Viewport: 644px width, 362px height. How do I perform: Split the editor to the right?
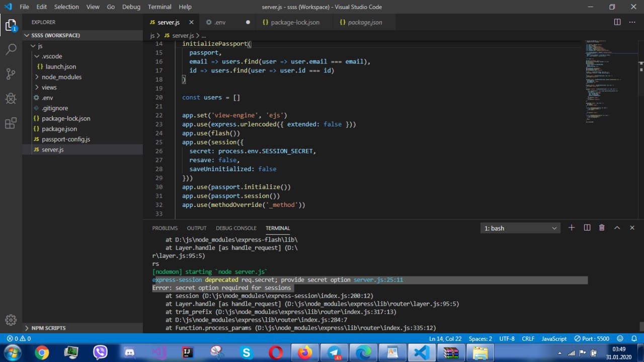617,22
